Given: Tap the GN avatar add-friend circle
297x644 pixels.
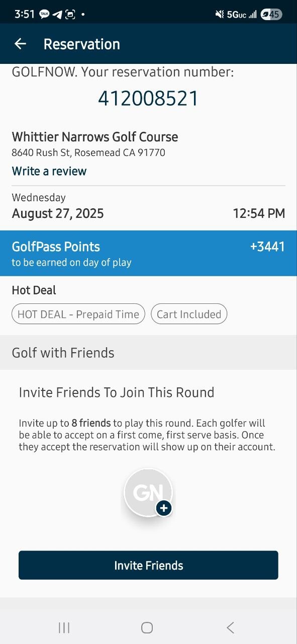Looking at the screenshot, I should pos(148,493).
